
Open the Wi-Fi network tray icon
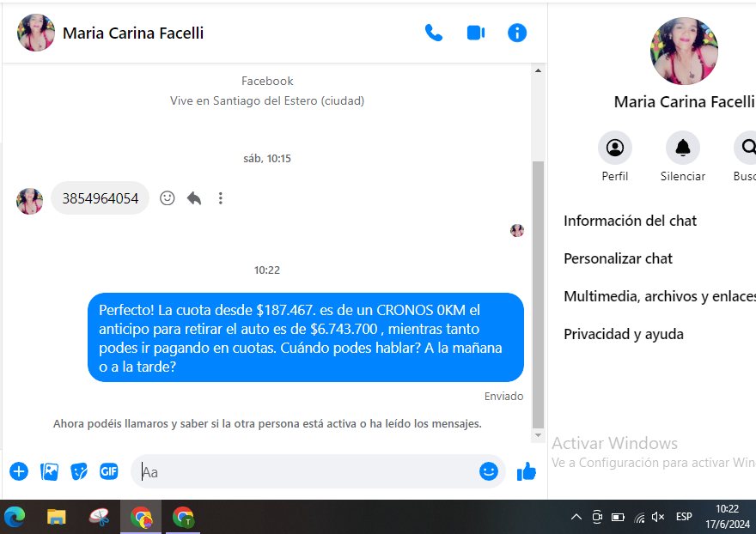pos(639,518)
